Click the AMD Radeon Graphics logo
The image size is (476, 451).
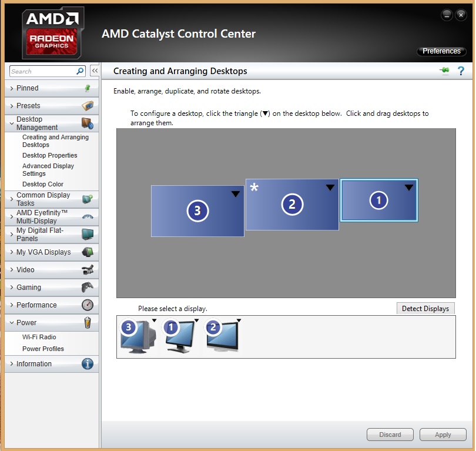coord(52,33)
